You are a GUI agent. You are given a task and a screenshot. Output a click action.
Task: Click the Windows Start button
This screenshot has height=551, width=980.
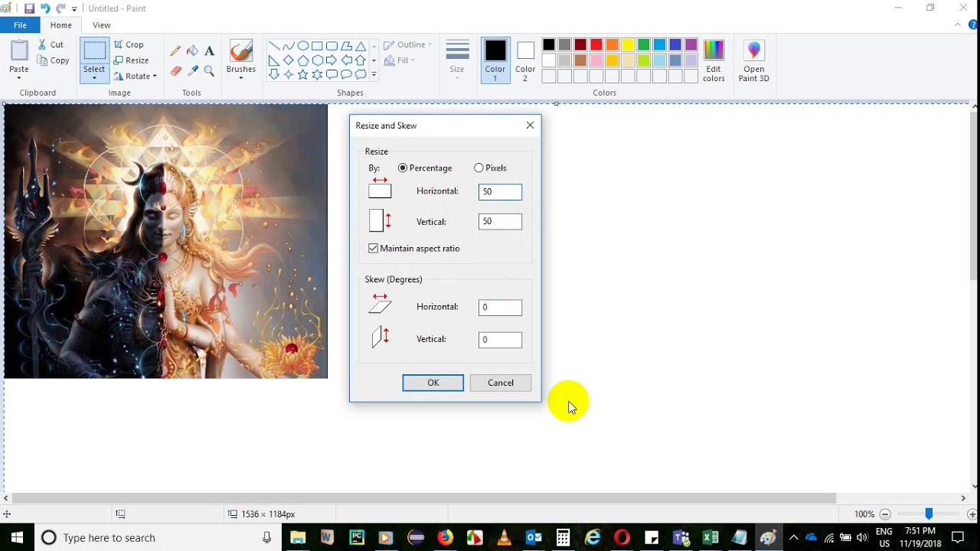coord(17,537)
